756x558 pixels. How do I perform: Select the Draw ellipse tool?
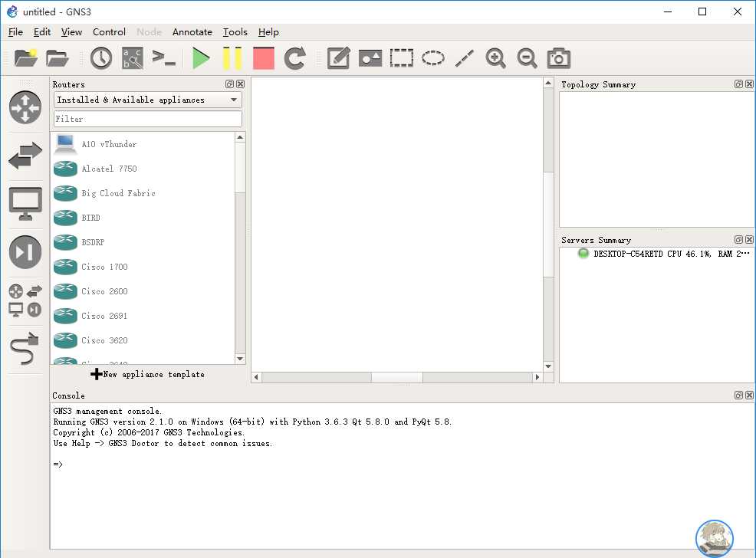click(433, 58)
